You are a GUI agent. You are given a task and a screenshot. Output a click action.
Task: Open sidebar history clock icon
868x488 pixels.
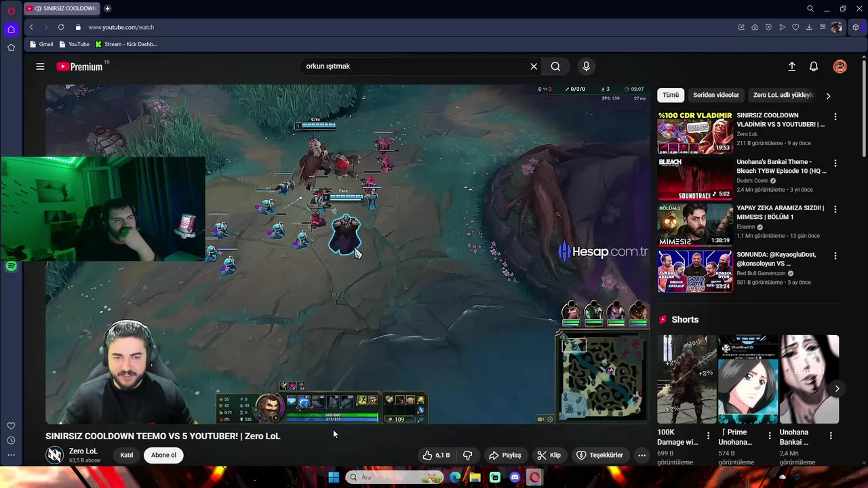coord(11,441)
